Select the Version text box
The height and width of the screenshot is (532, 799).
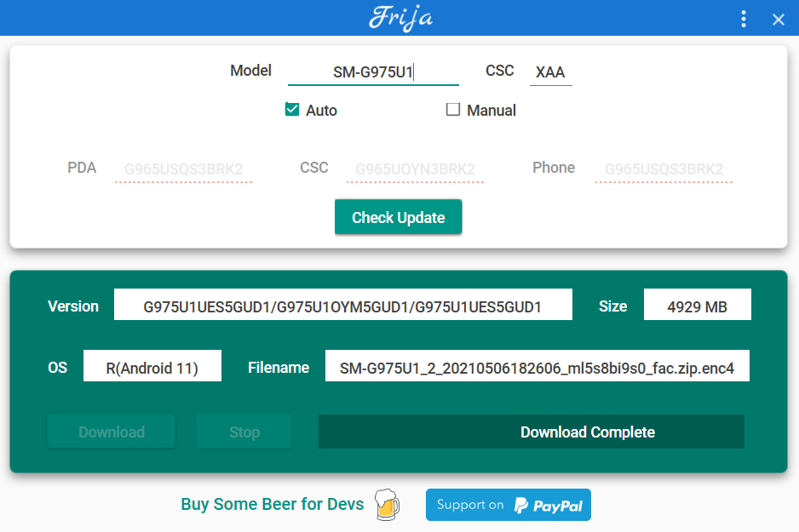click(x=342, y=306)
